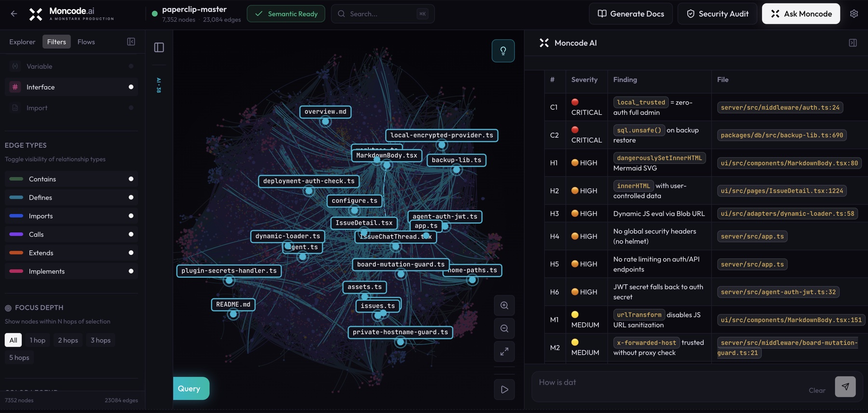Zoom out on the graph

504,329
